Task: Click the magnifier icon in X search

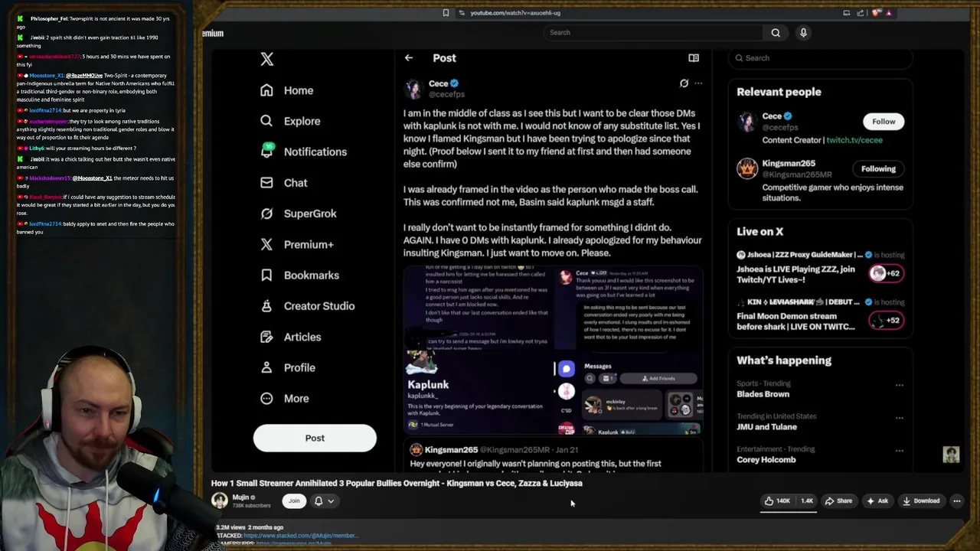Action: pos(739,58)
